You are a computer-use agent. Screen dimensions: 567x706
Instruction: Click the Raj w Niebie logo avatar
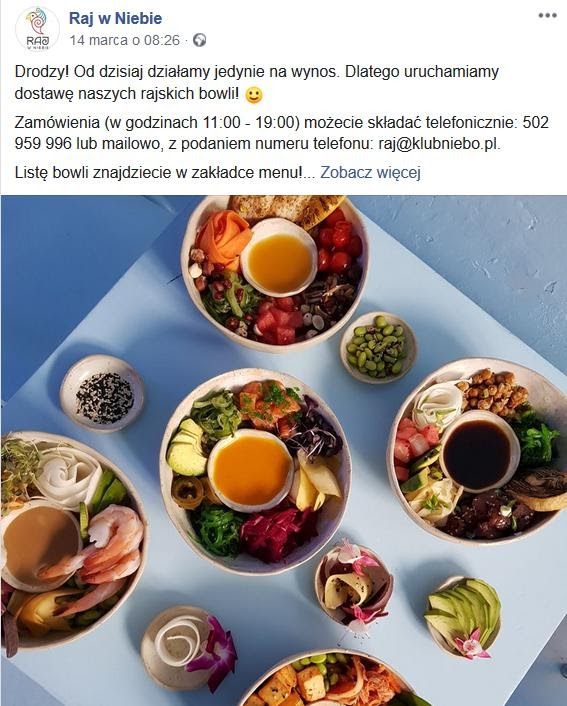(x=37, y=29)
